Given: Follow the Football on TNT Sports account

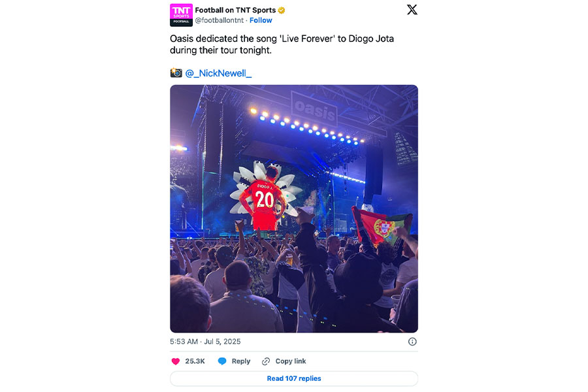Looking at the screenshot, I should coord(261,21).
